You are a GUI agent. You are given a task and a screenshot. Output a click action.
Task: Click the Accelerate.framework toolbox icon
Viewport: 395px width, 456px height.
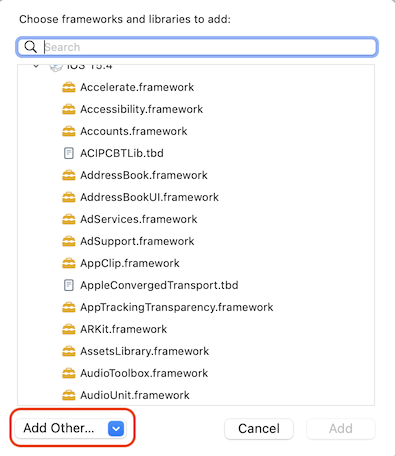pyautogui.click(x=69, y=87)
